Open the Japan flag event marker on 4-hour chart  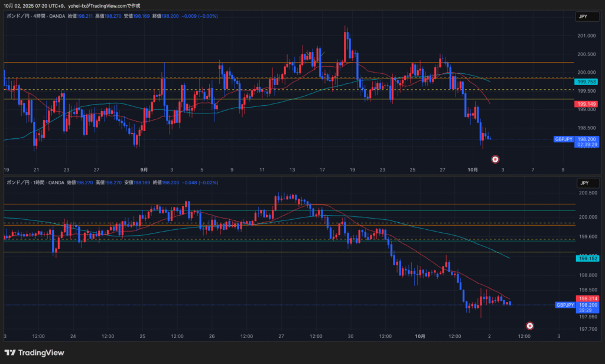pyautogui.click(x=495, y=159)
